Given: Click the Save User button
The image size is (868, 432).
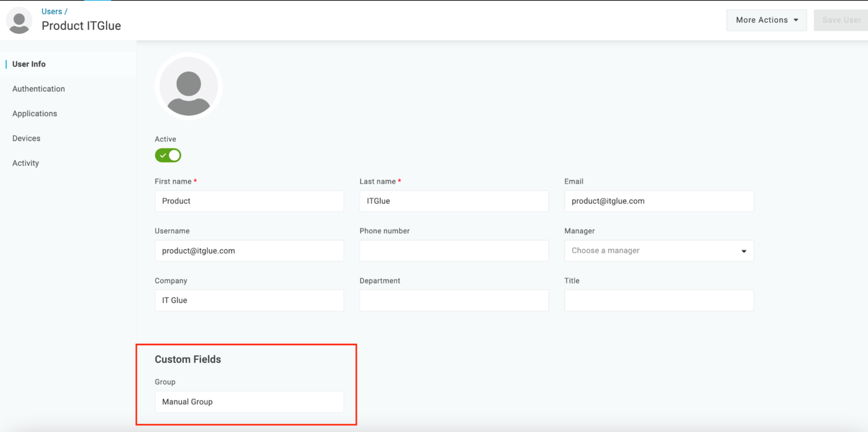Looking at the screenshot, I should pos(841,20).
